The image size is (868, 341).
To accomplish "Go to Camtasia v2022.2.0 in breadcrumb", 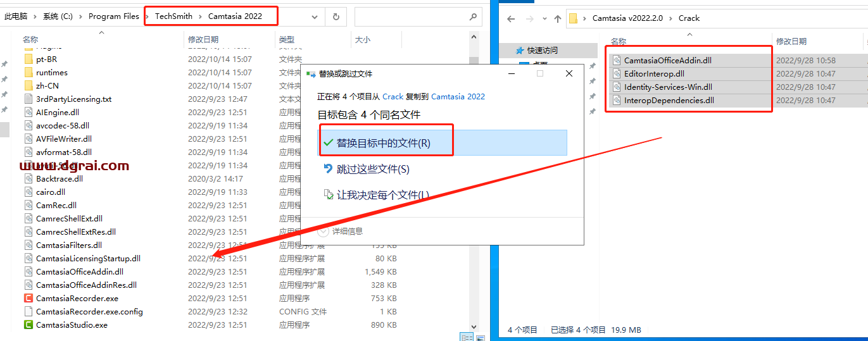I will pos(627,18).
